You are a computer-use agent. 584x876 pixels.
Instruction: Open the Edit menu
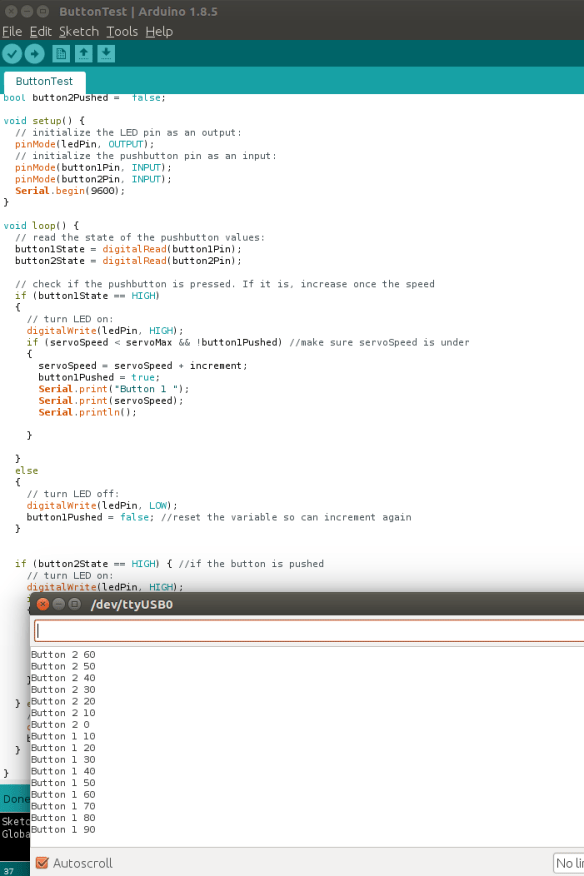(x=40, y=32)
